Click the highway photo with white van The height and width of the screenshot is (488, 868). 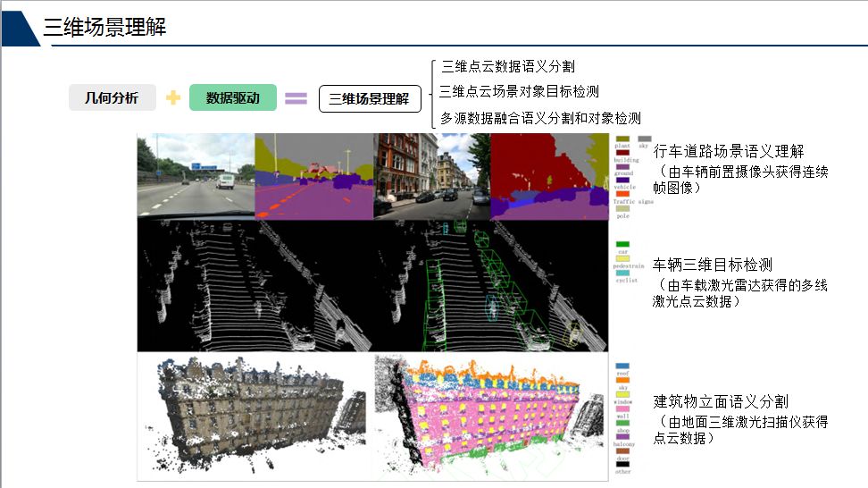(x=196, y=174)
